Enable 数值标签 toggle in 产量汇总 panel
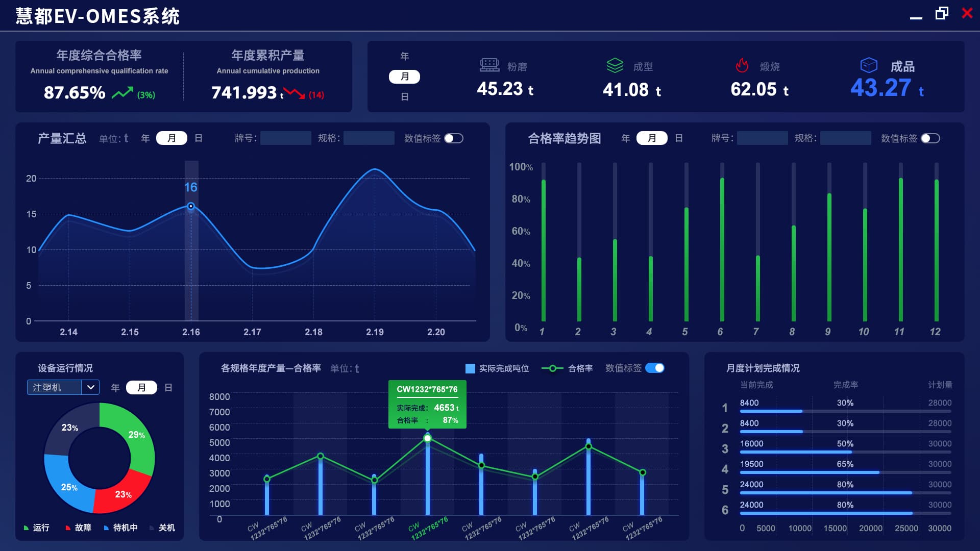 [x=453, y=138]
